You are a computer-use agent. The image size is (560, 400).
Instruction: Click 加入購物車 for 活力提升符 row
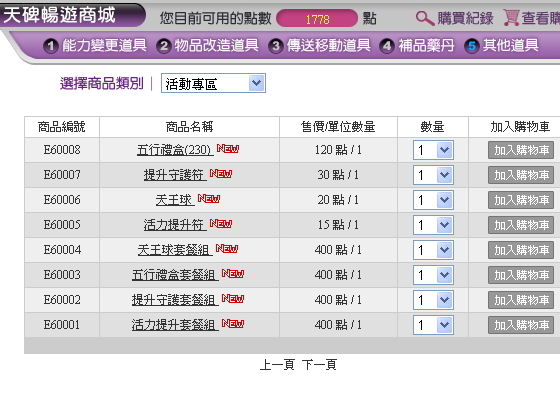521,225
